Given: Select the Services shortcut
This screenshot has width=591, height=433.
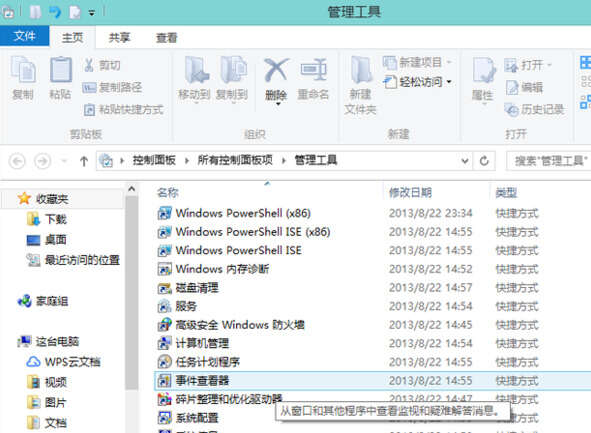Looking at the screenshot, I should 186,306.
